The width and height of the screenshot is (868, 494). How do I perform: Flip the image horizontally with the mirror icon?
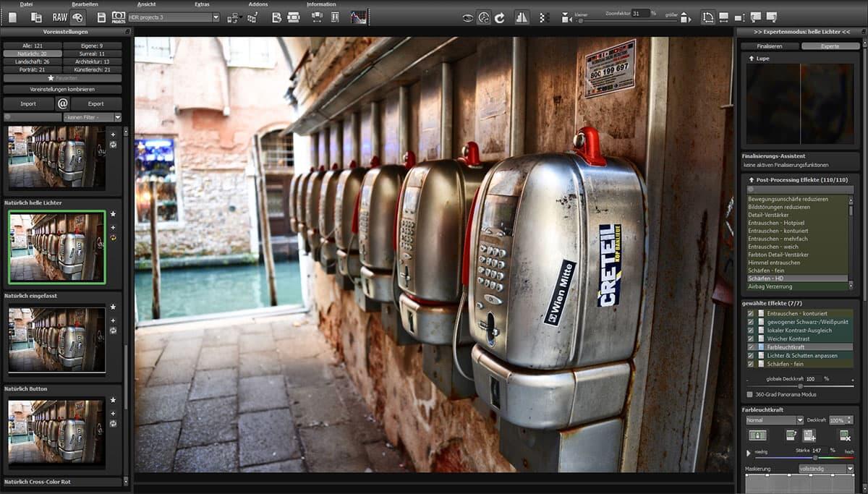(x=522, y=17)
